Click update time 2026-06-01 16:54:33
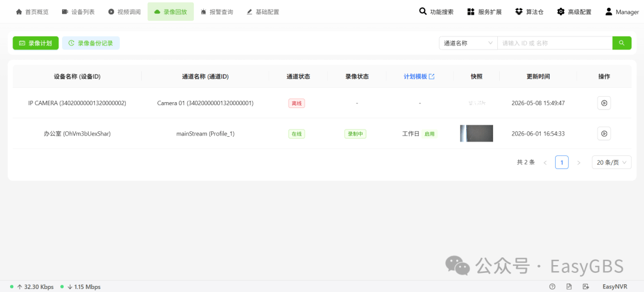Viewport: 644px width, 292px height. point(538,134)
